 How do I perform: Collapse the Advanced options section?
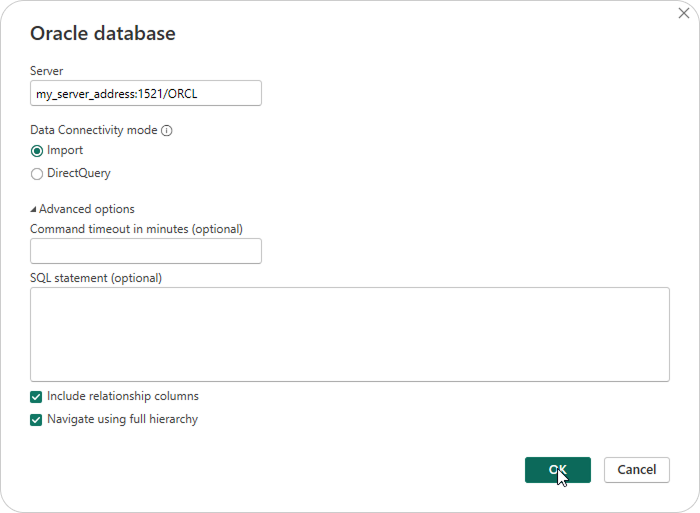click(x=86, y=209)
